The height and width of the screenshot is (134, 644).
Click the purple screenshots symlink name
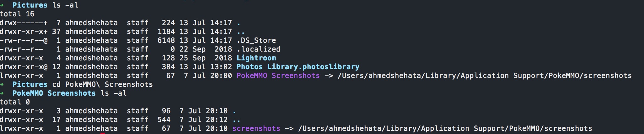[256, 128]
